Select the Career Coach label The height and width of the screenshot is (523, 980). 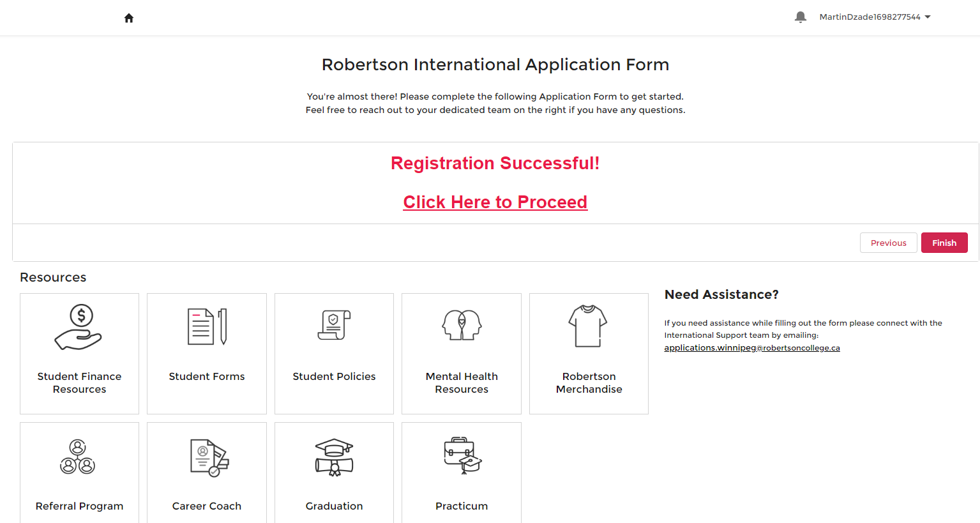[207, 506]
